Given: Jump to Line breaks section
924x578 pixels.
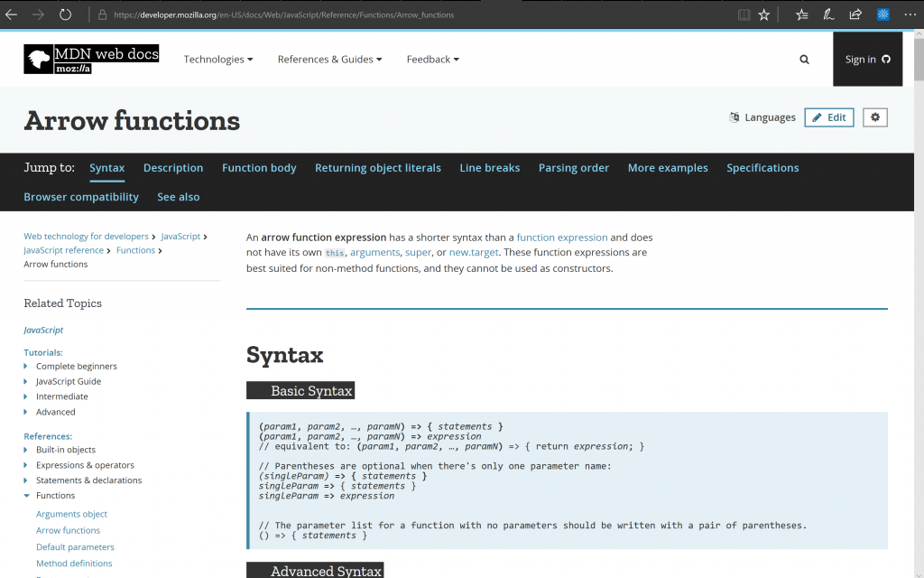Looking at the screenshot, I should click(490, 168).
